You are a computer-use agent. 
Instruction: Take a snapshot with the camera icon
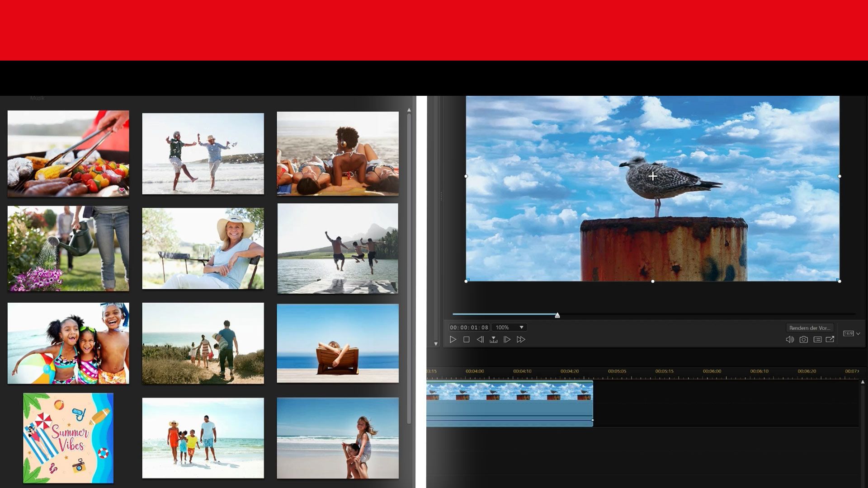(803, 339)
